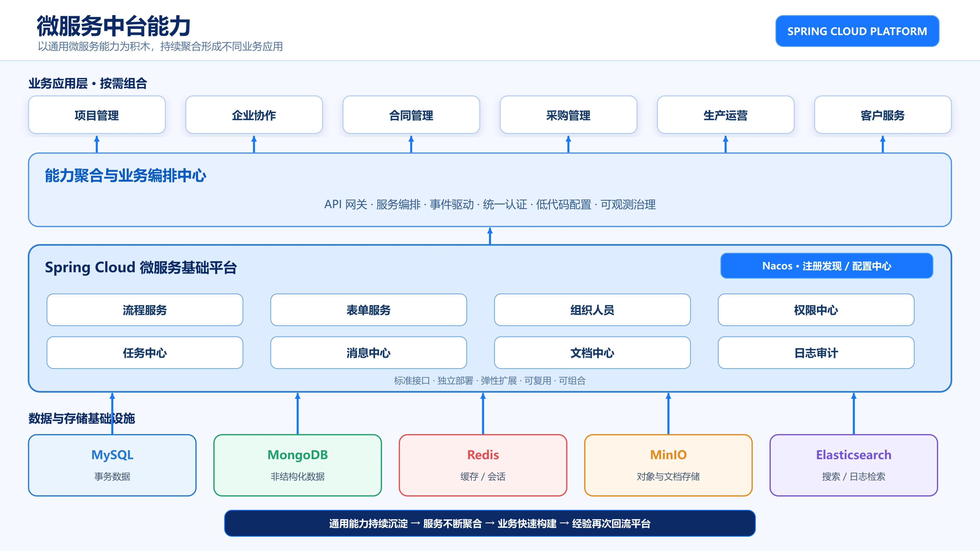The image size is (980, 551).
Task: Click the Redis 缓存 / 会话 card
Action: [483, 465]
